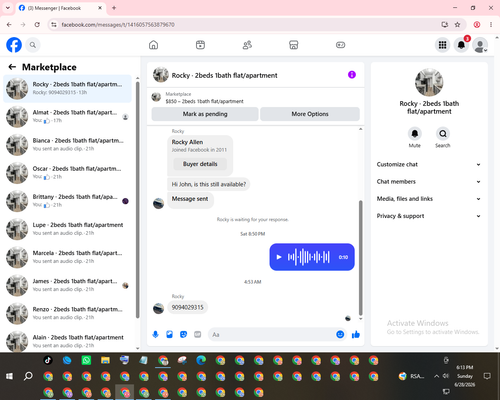Open Brittany conversation in the chat list

pos(68,201)
